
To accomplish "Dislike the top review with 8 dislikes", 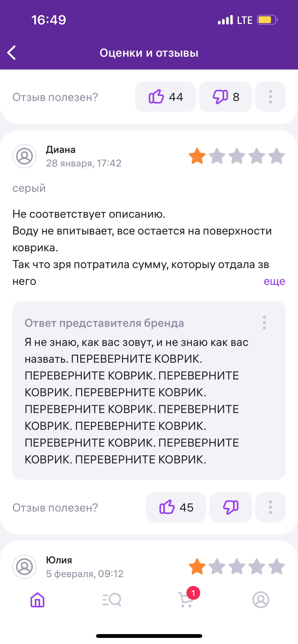I will pyautogui.click(x=225, y=97).
